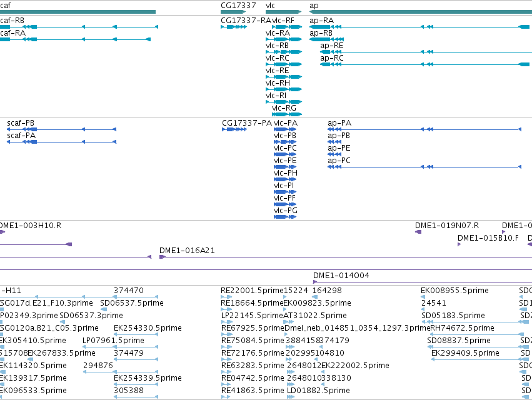Select the EK254330.5prime EST label

tap(148, 328)
